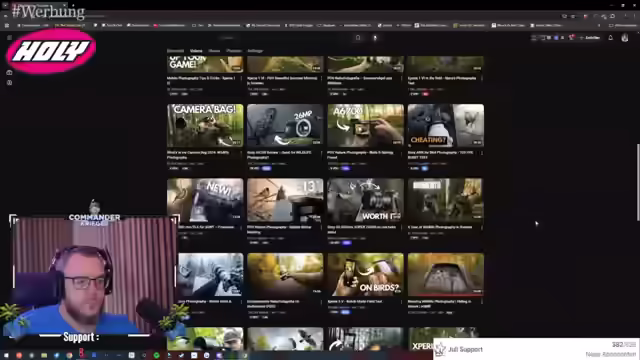Play the A6700 video thumbnail

pyautogui.click(x=365, y=125)
